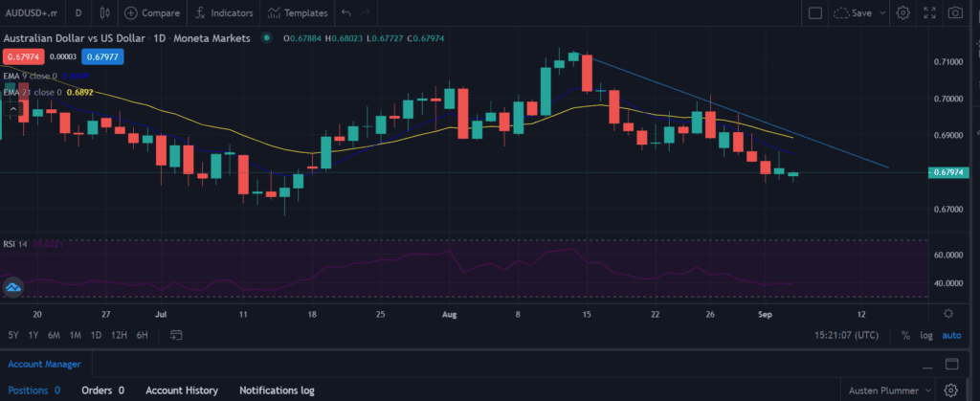
Task: Select the RSI 14 indicator legend
Action: [x=15, y=244]
